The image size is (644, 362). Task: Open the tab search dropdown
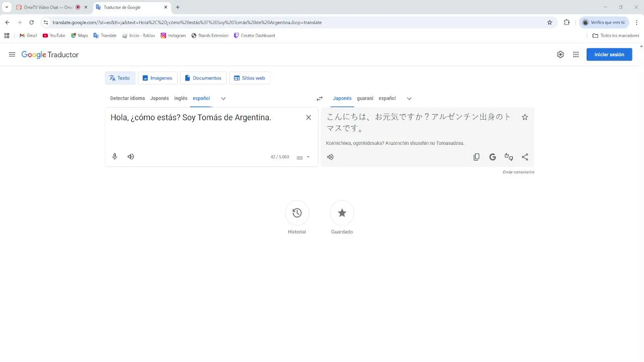tap(7, 8)
